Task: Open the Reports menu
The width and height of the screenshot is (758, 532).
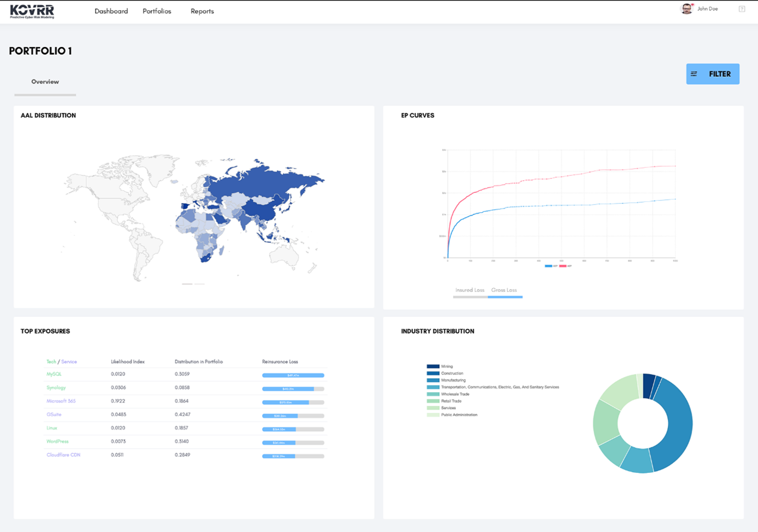Action: [202, 11]
